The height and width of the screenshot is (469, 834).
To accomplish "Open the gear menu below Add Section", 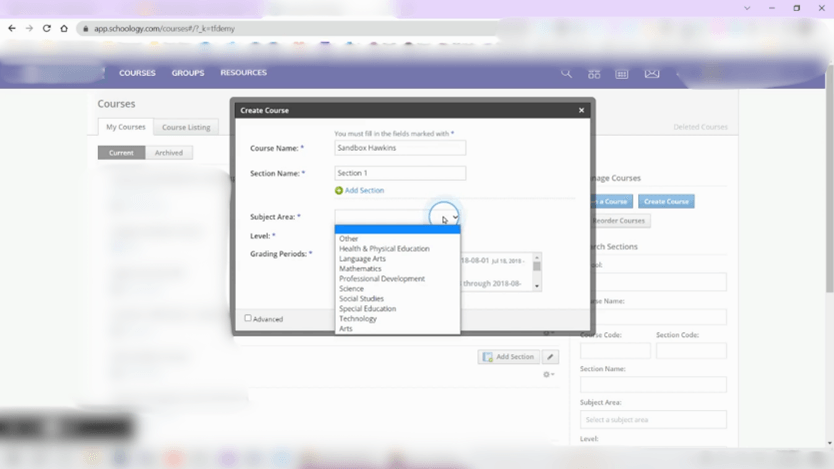I will click(548, 374).
